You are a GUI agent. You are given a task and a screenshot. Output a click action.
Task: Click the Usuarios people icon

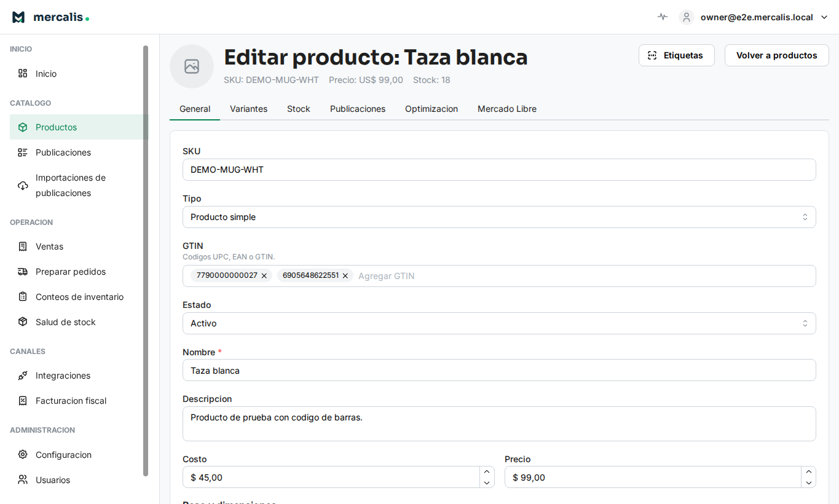(23, 480)
